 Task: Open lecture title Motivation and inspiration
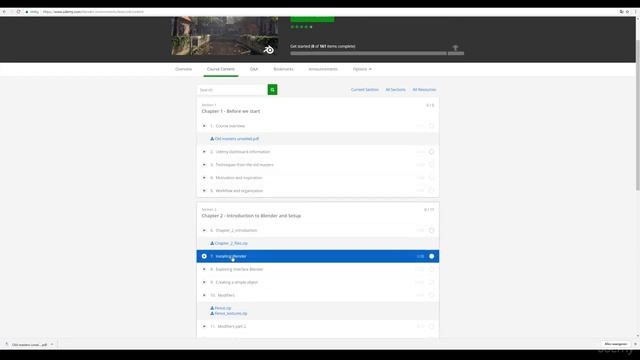click(x=239, y=178)
